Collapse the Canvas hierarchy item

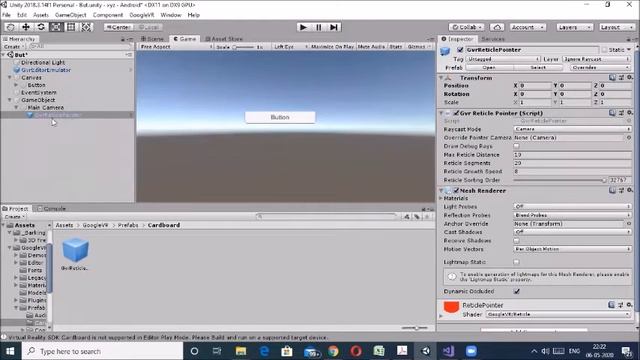(10, 77)
